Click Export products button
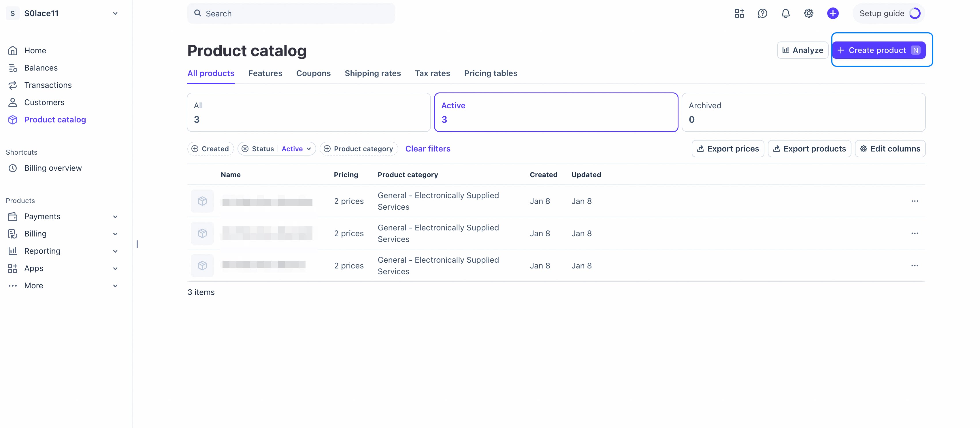 810,149
